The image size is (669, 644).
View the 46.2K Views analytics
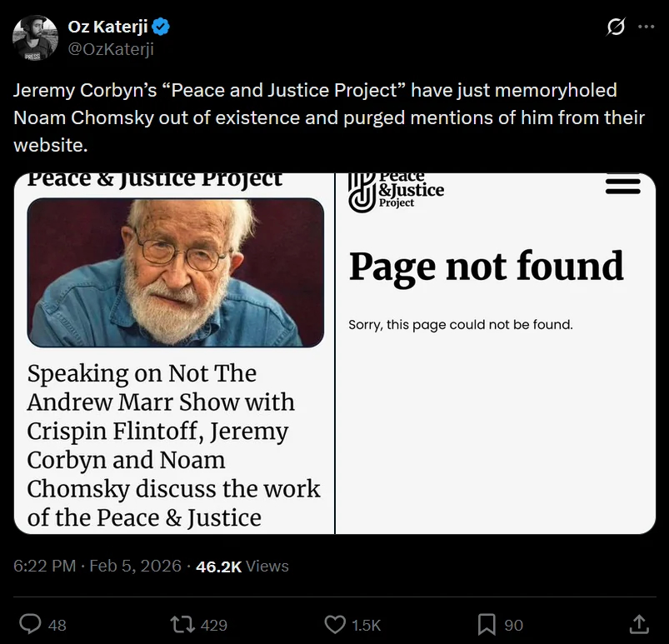(x=242, y=567)
